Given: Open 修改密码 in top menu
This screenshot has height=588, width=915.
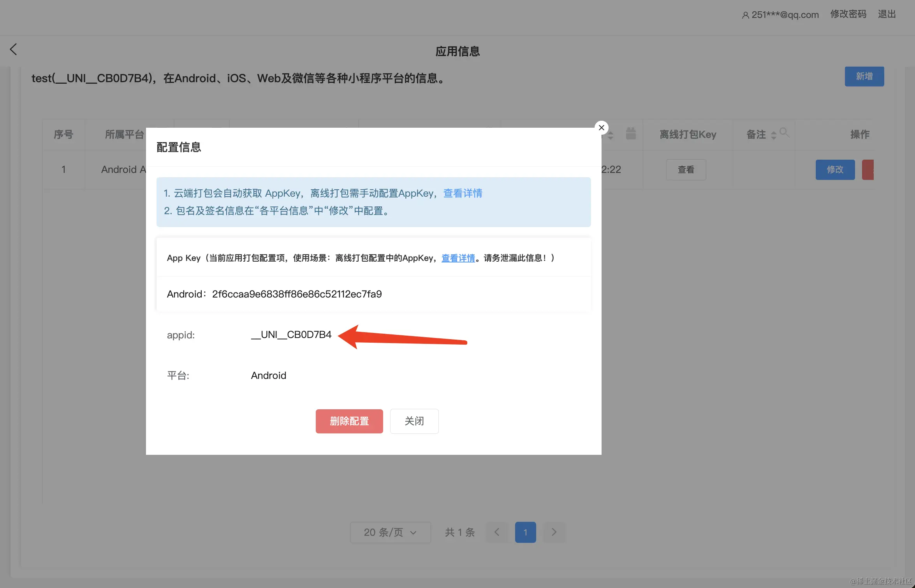Looking at the screenshot, I should click(x=848, y=14).
